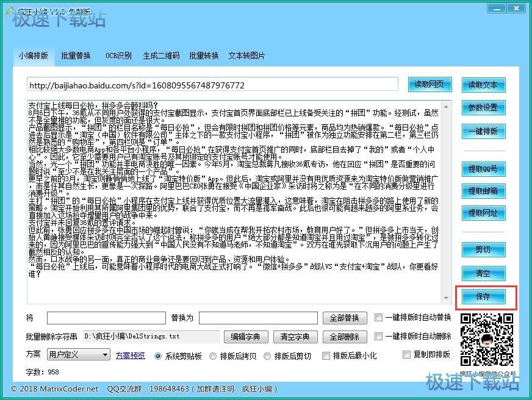Toggle 排版后最小化 checkbox

326,355
